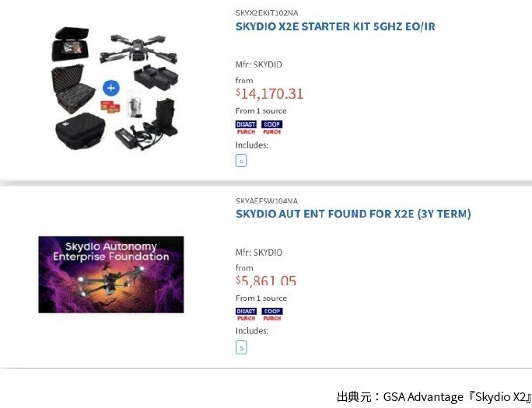Click the $5,861.05 price
The height and width of the screenshot is (408, 532).
point(266,281)
